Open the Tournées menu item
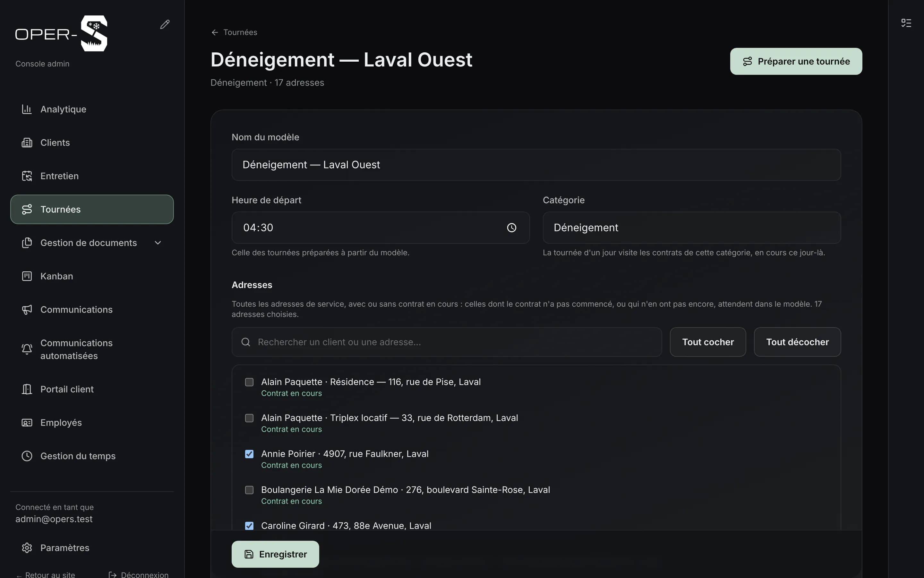 pyautogui.click(x=92, y=209)
